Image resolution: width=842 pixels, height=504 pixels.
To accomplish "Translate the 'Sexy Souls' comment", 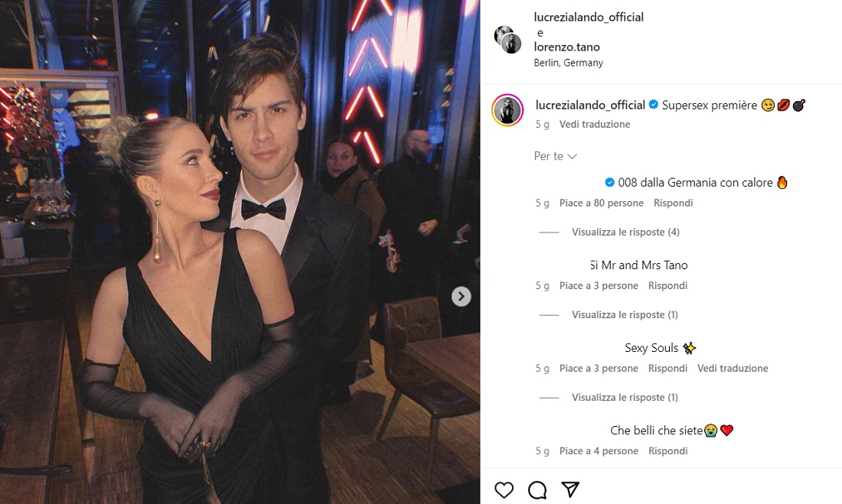I will pyautogui.click(x=732, y=368).
